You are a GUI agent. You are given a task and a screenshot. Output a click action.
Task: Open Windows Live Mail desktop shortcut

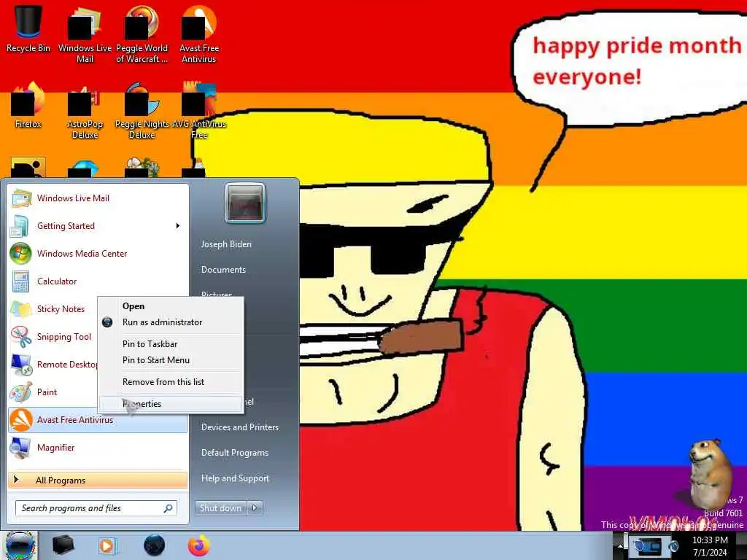pyautogui.click(x=85, y=34)
